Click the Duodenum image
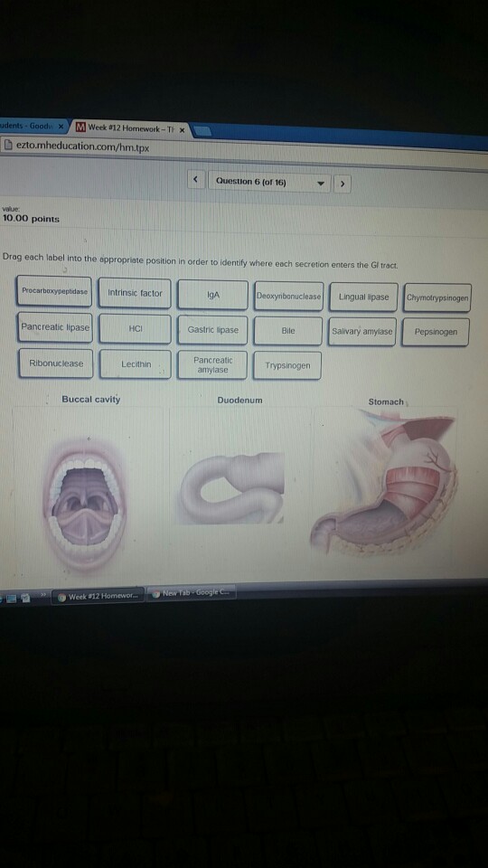This screenshot has width=488, height=868. point(230,489)
